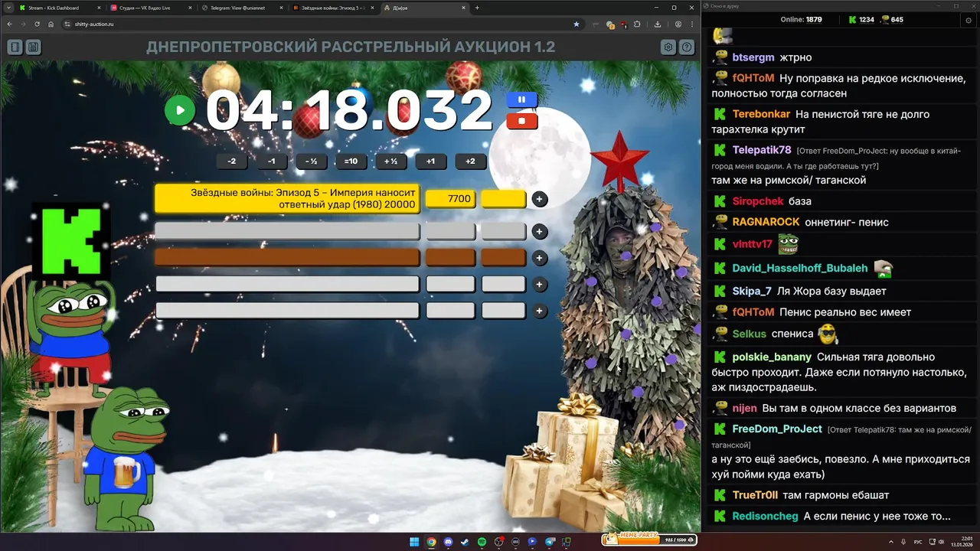The width and height of the screenshot is (980, 551).
Task: Click the save floppy disk icon
Action: (x=33, y=47)
